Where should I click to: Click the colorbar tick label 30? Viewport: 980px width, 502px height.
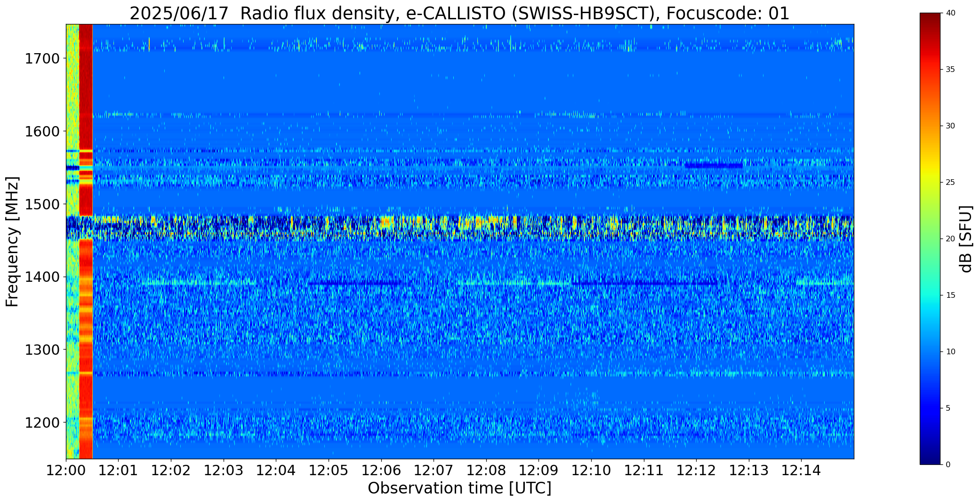pyautogui.click(x=950, y=126)
